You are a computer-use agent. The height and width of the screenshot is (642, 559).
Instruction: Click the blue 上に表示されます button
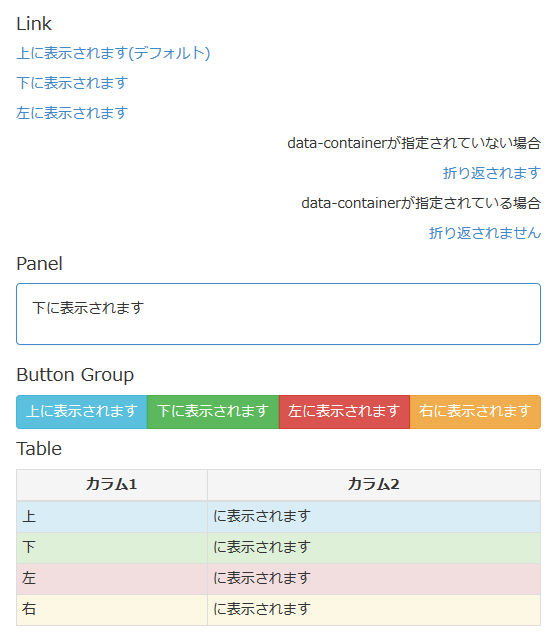[82, 412]
